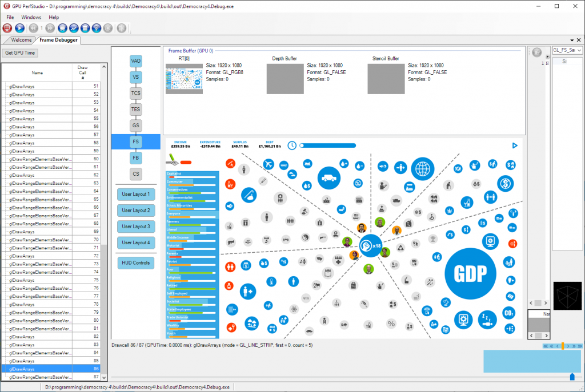This screenshot has width=585, height=392.
Task: Click the User Layout 4 button
Action: (x=136, y=243)
